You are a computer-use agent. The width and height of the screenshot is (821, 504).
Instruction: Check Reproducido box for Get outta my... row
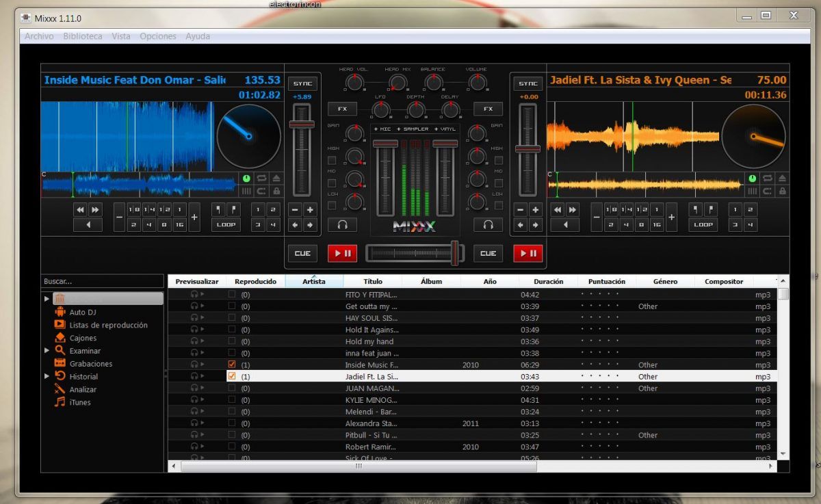pyautogui.click(x=232, y=306)
